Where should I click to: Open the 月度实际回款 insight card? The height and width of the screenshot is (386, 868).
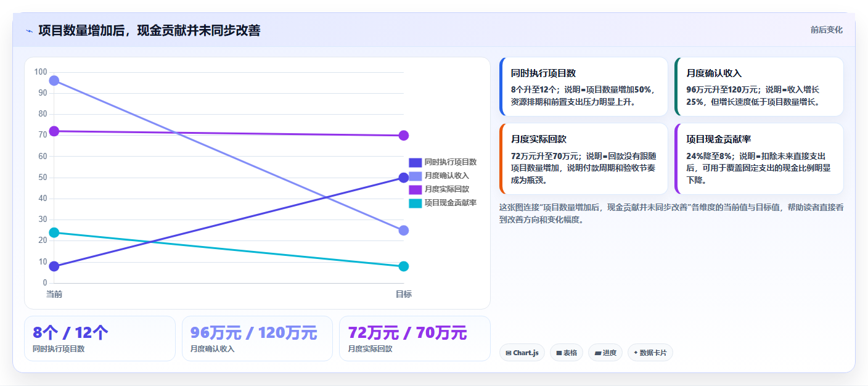coord(584,159)
